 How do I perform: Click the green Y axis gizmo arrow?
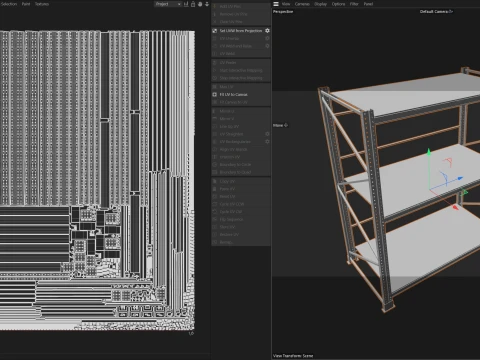tap(429, 152)
